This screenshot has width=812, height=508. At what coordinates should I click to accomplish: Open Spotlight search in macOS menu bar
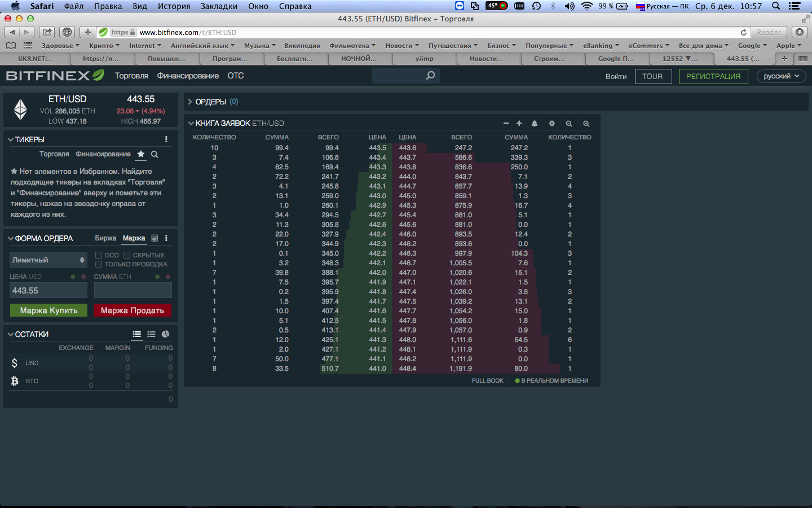pos(776,6)
